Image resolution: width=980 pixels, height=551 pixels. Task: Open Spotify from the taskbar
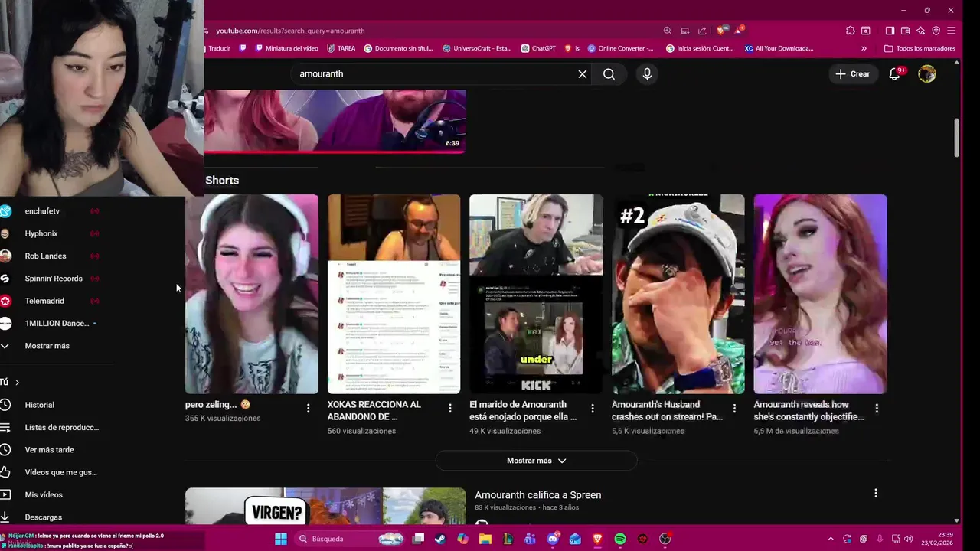(620, 539)
